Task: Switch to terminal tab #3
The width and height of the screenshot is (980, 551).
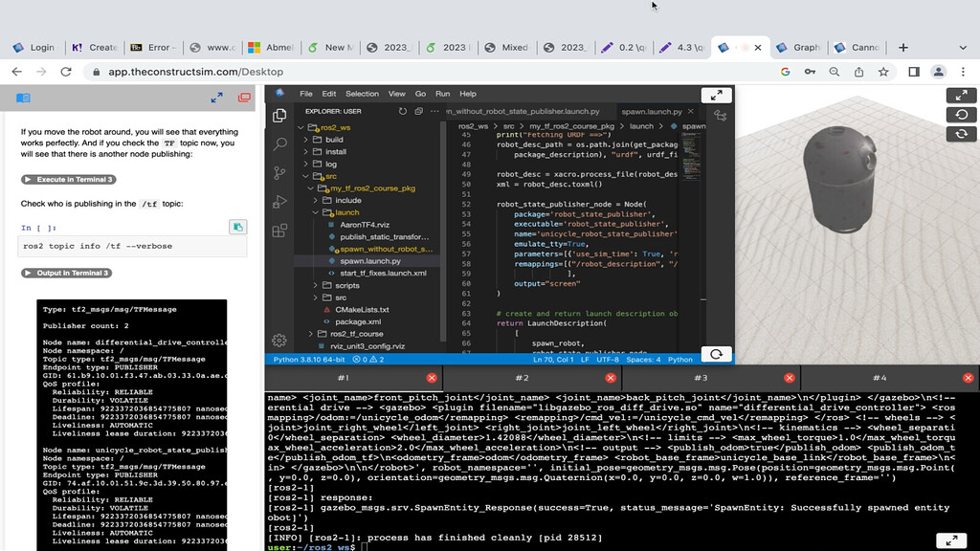Action: [x=701, y=378]
